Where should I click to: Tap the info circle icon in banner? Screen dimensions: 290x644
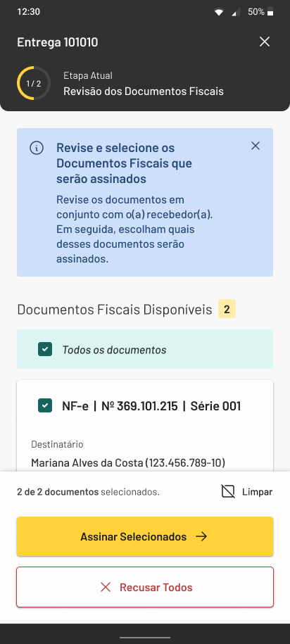(x=37, y=148)
